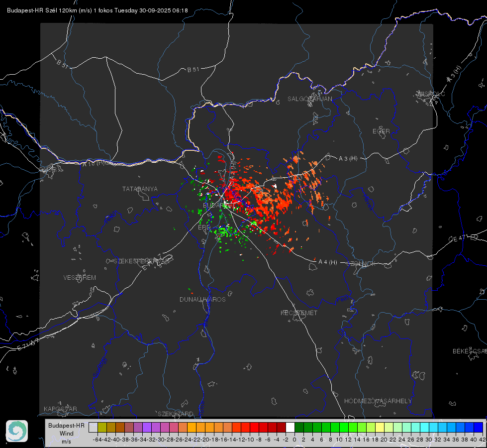Click the '0' value in the legend scale

294,440
